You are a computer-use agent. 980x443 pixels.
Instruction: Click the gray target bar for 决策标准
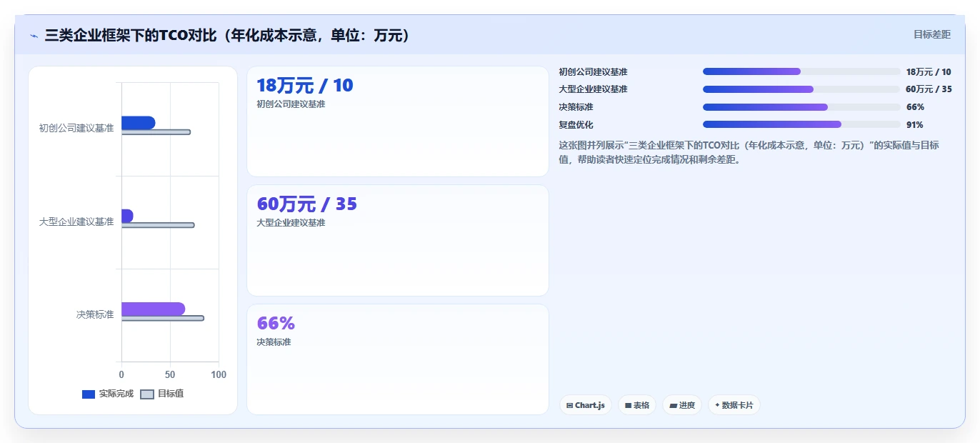pyautogui.click(x=162, y=318)
